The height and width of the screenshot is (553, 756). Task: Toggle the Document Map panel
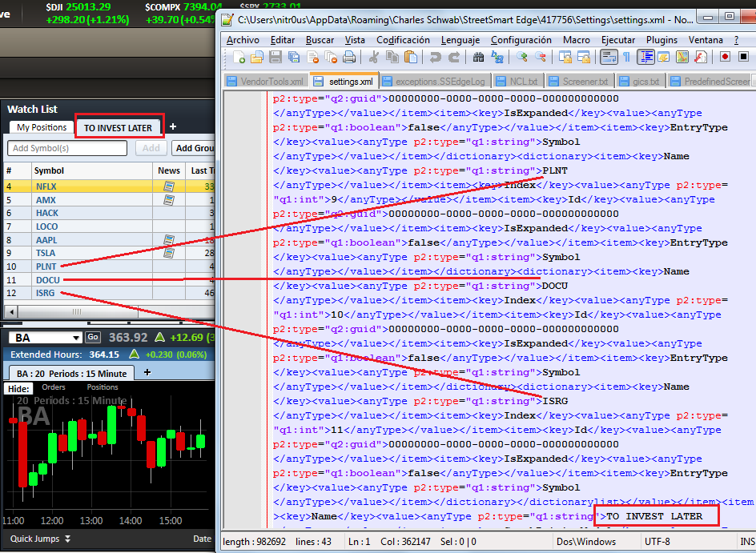pyautogui.click(x=682, y=57)
